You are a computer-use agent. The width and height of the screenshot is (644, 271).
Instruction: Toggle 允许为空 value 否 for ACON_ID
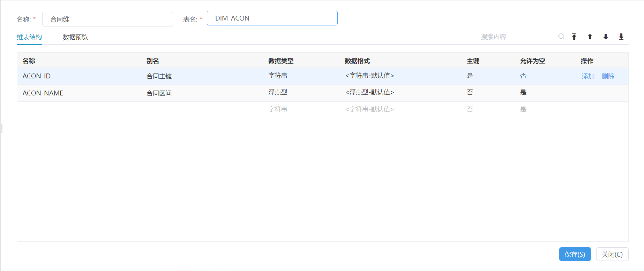(523, 76)
